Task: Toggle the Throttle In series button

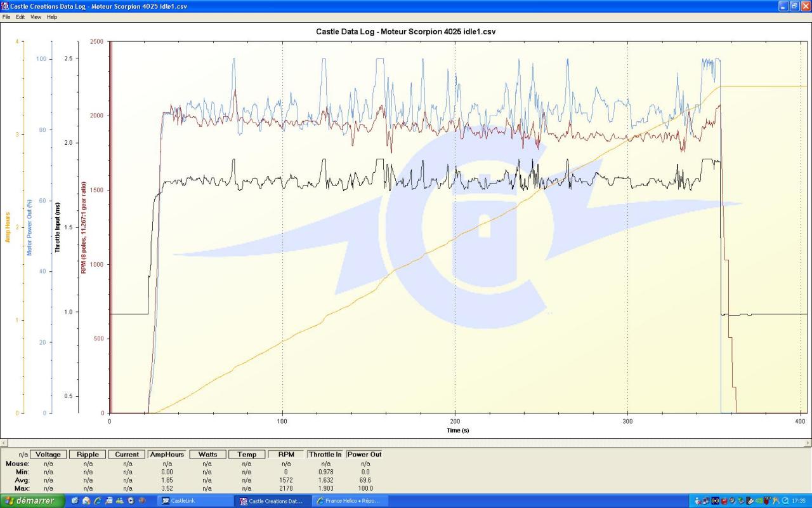Action: tap(325, 454)
